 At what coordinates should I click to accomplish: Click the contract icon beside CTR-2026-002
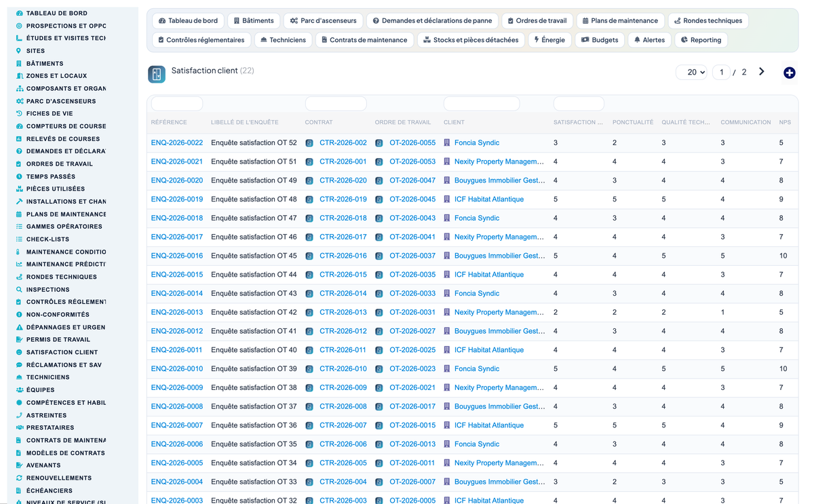(309, 143)
